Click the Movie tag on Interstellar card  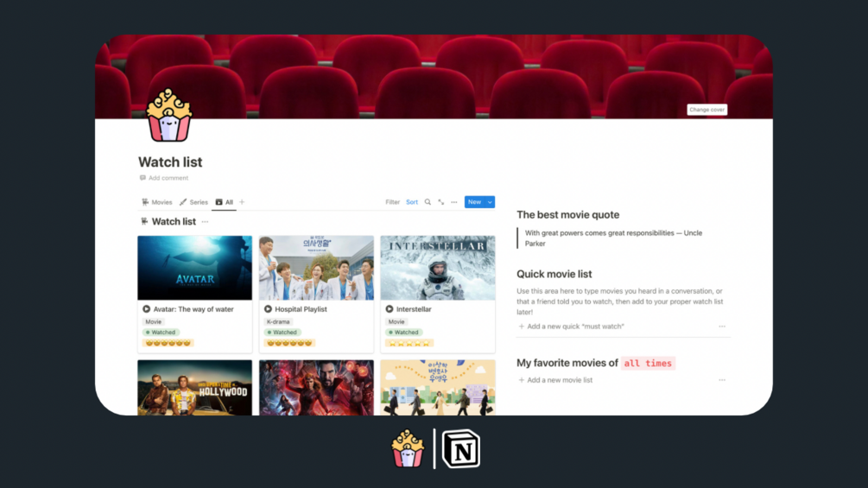click(396, 322)
